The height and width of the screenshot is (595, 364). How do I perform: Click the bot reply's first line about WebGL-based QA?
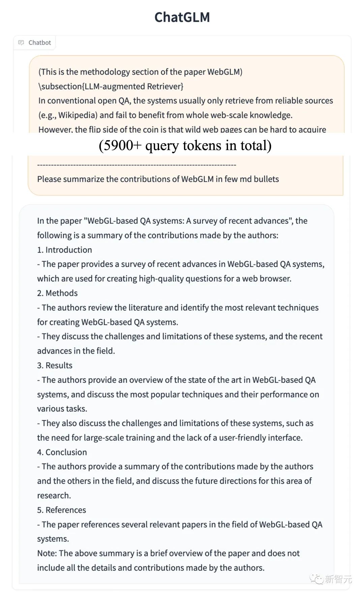172,221
